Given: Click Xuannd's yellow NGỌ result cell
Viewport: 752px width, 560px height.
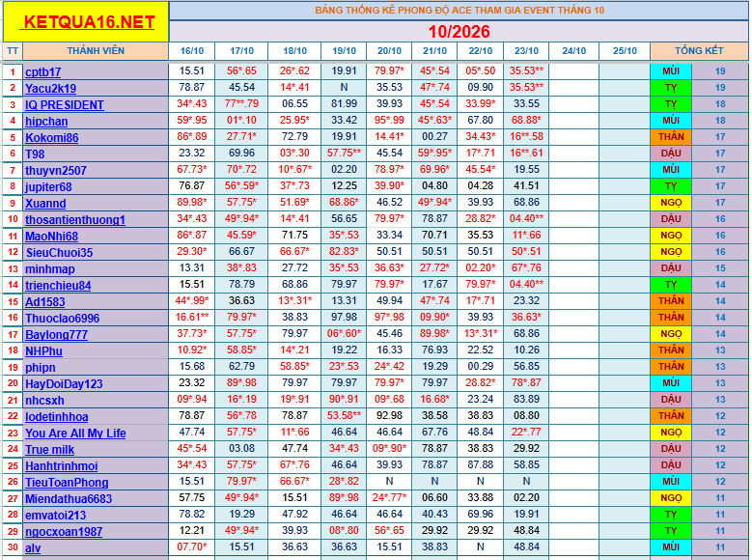Looking at the screenshot, I should point(671,203).
